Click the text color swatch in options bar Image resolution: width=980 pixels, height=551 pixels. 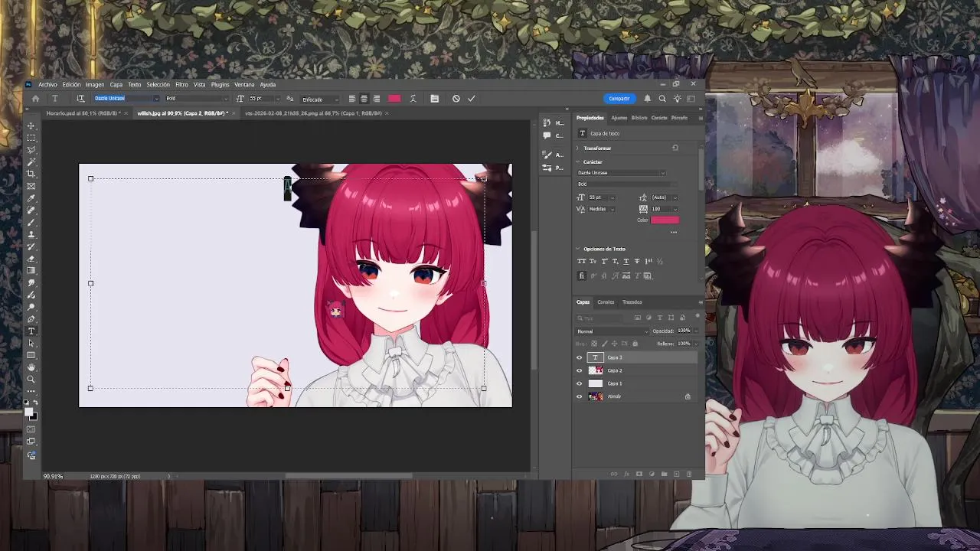pyautogui.click(x=394, y=98)
